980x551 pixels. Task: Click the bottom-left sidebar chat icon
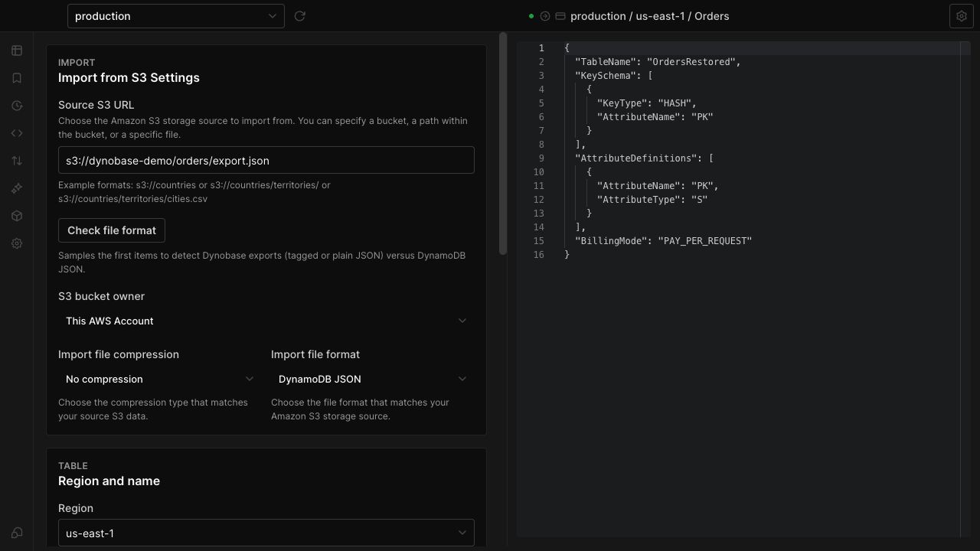click(17, 533)
